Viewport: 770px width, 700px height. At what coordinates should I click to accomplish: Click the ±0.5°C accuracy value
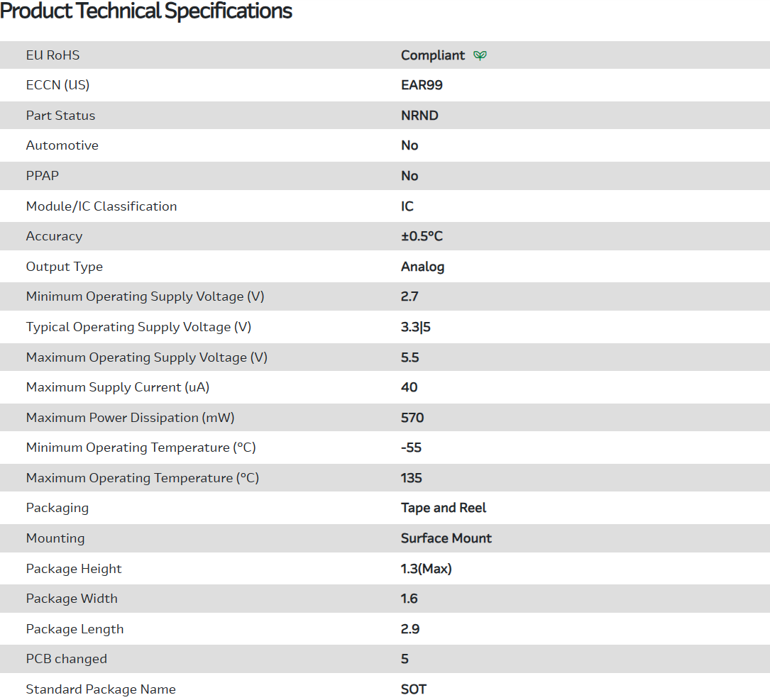[x=422, y=236]
